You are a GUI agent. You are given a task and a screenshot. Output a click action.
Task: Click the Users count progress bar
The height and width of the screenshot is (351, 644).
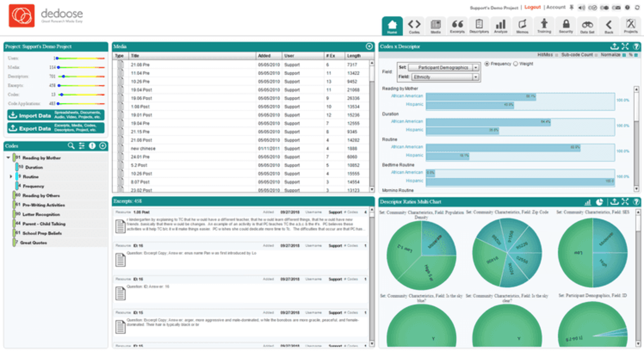[x=80, y=58]
